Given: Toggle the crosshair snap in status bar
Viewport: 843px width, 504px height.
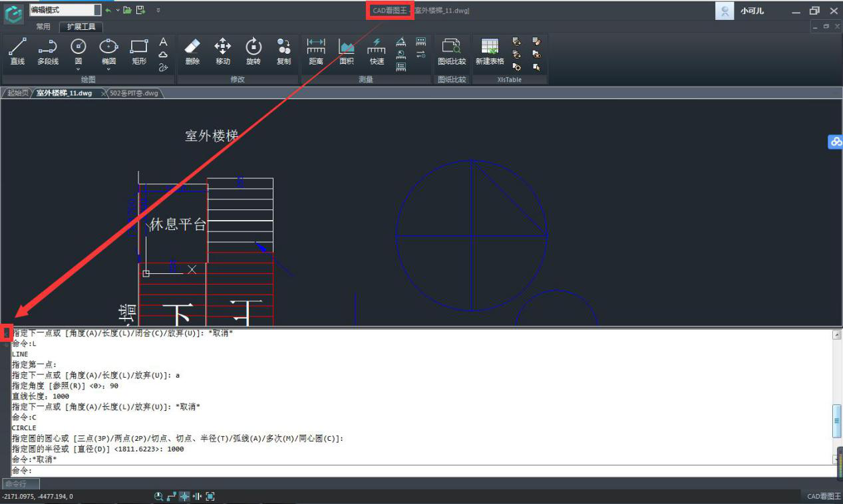Looking at the screenshot, I should point(184,497).
